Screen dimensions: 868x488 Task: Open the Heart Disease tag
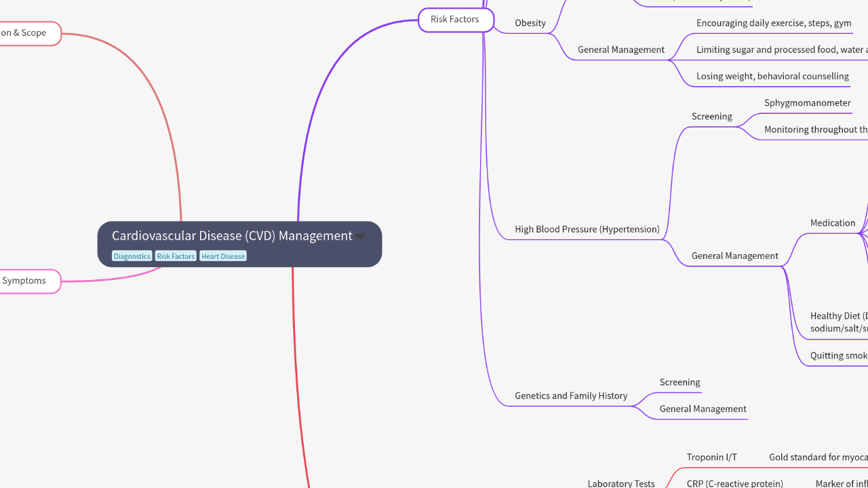(223, 256)
